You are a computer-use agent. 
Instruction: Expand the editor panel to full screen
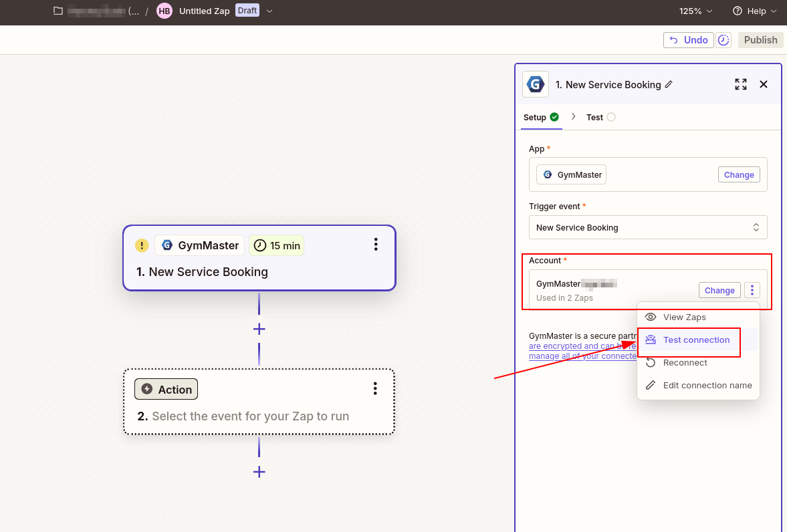(x=740, y=84)
